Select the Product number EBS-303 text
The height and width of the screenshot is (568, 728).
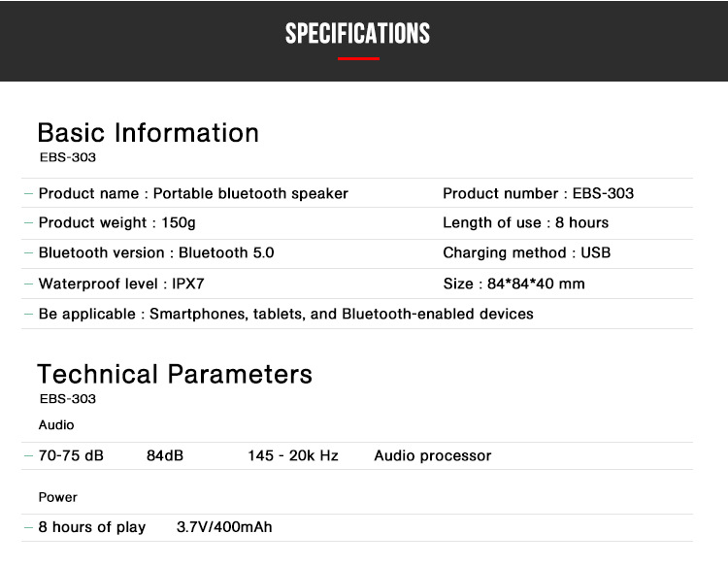(538, 193)
